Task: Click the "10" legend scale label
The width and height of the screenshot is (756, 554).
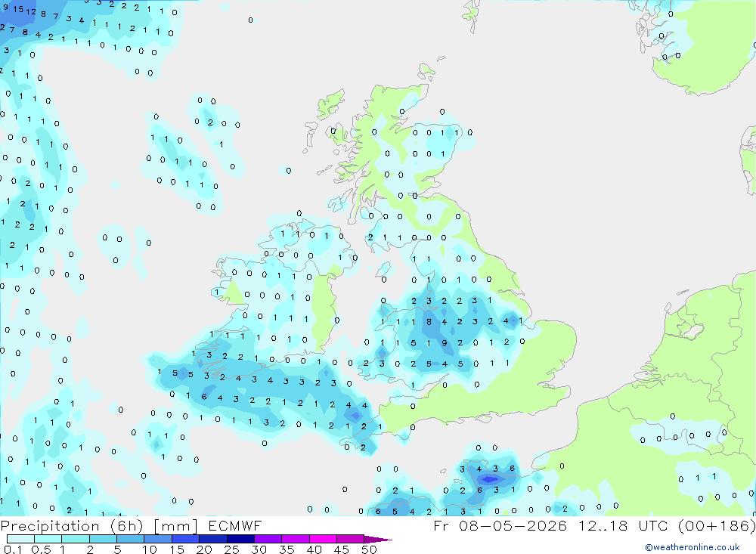Action: tap(149, 549)
